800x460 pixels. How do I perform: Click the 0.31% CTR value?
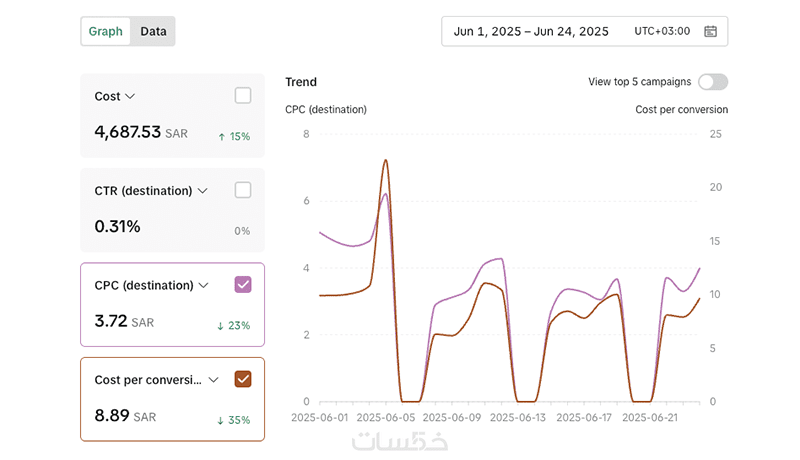(117, 227)
